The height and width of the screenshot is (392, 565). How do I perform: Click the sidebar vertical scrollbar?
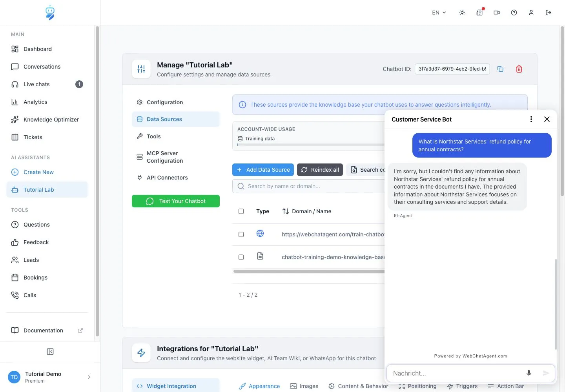tap(97, 181)
